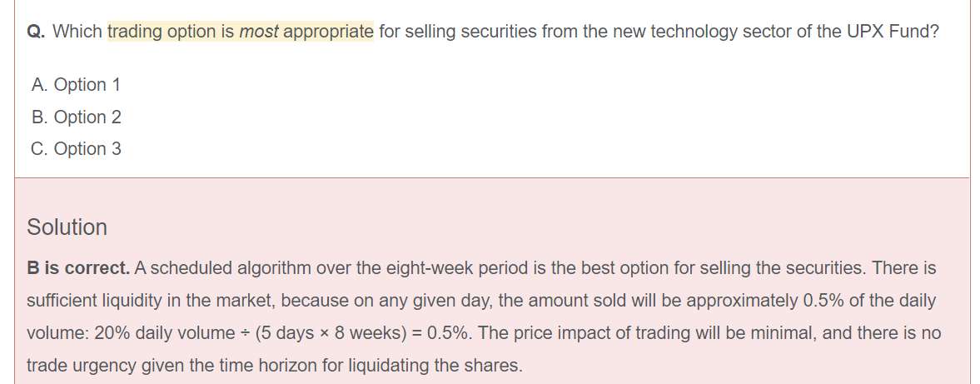The width and height of the screenshot is (980, 384).
Task: Click "sufficient liquidity" in the solution
Action: coord(94,301)
